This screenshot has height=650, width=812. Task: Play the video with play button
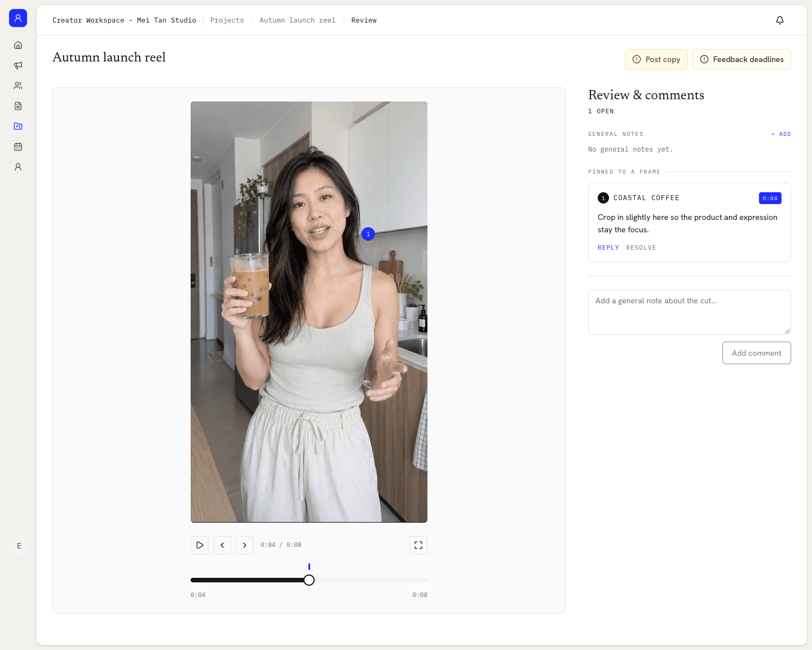click(x=200, y=545)
